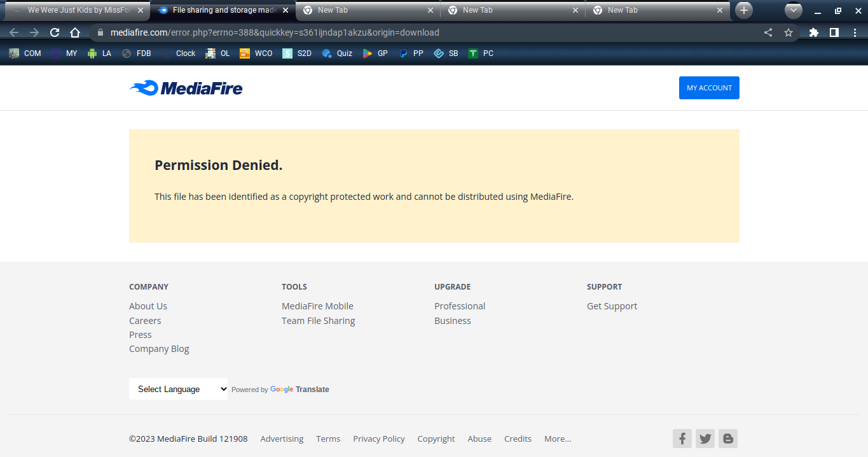This screenshot has width=868, height=457.
Task: Click the padlock site info icon
Action: (100, 32)
